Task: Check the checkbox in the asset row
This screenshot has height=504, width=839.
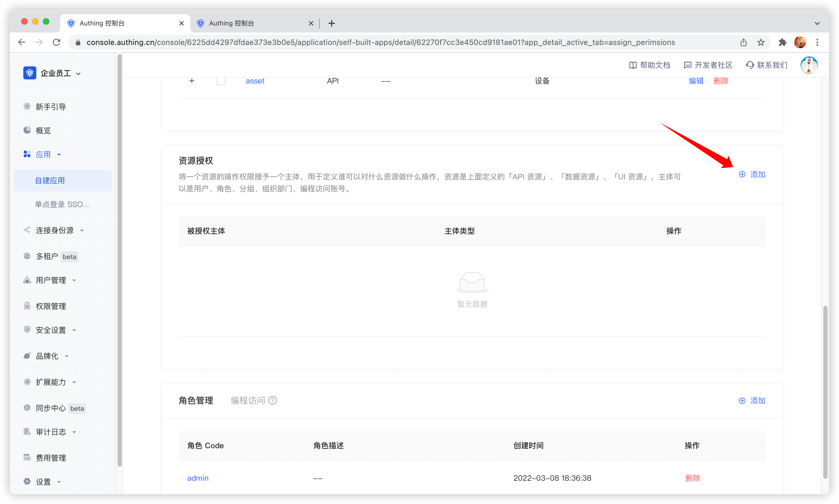Action: click(x=220, y=81)
